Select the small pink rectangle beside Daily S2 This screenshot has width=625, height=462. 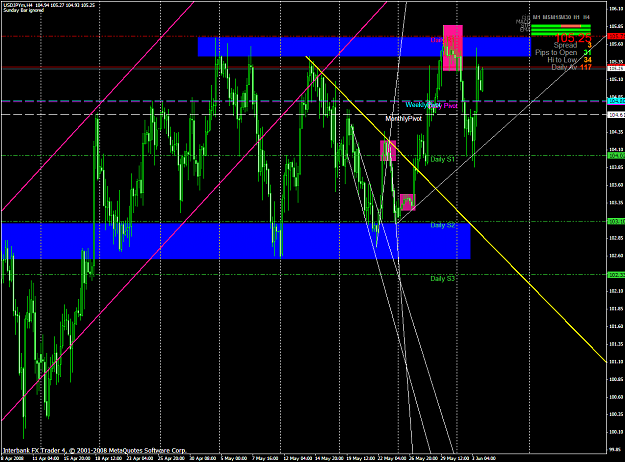407,202
